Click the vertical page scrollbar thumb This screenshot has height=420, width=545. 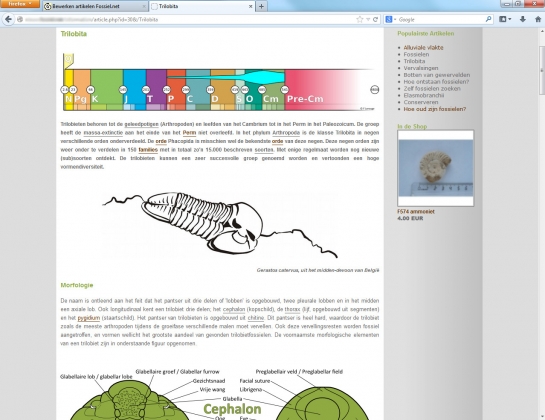[x=542, y=70]
